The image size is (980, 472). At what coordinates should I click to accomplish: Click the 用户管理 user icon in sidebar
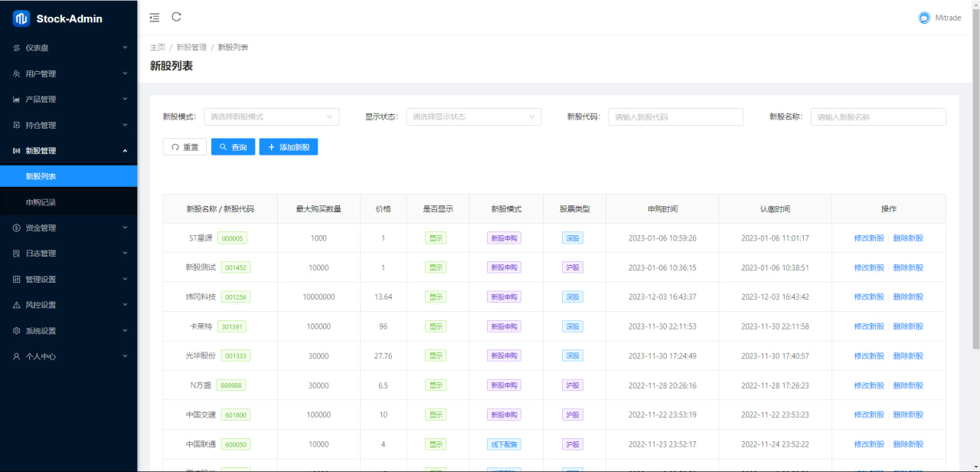pyautogui.click(x=17, y=74)
